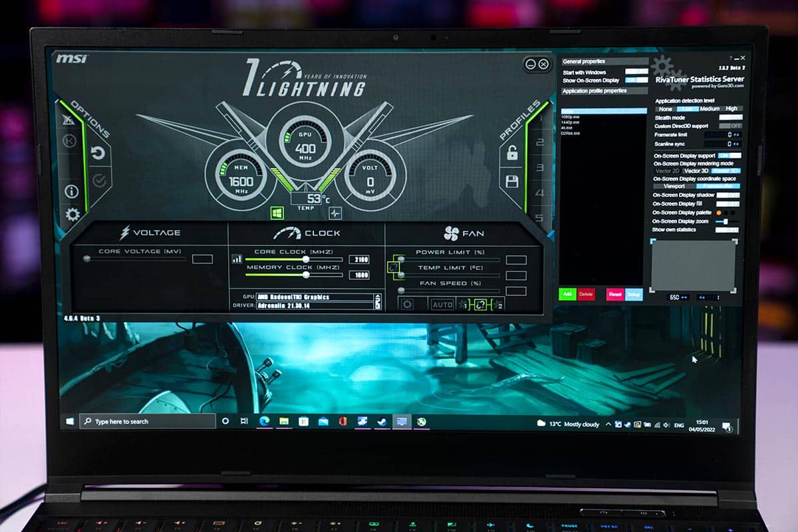Viewport: 798px width, 532px height.
Task: Click the weather widget Mostly cloudy
Action: point(569,424)
